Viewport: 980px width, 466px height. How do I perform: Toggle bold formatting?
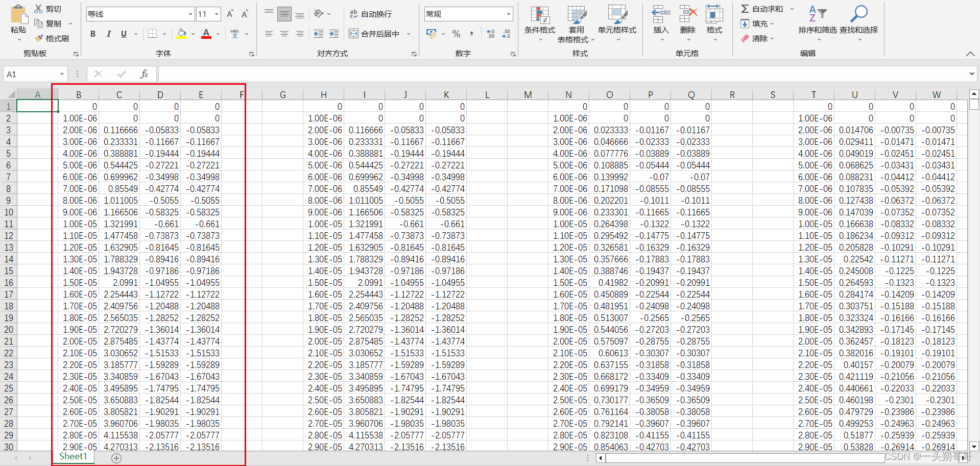pos(93,34)
